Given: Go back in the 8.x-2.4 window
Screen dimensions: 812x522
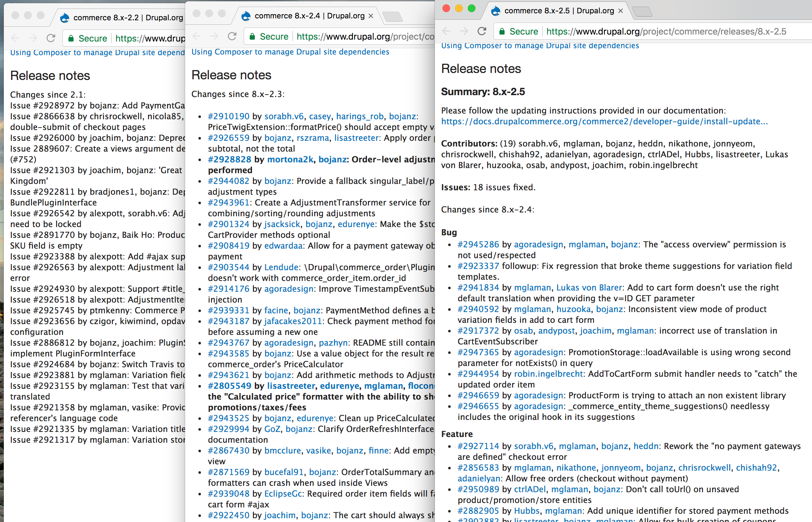Looking at the screenshot, I should click(197, 36).
